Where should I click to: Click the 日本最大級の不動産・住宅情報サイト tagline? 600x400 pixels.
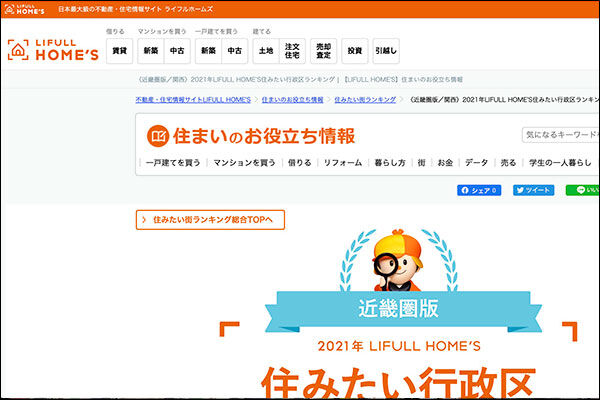point(135,9)
